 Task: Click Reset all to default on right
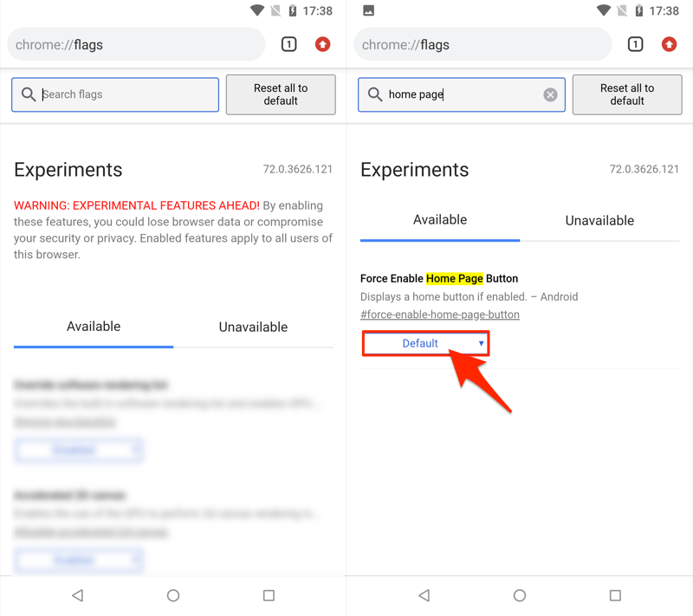[627, 94]
